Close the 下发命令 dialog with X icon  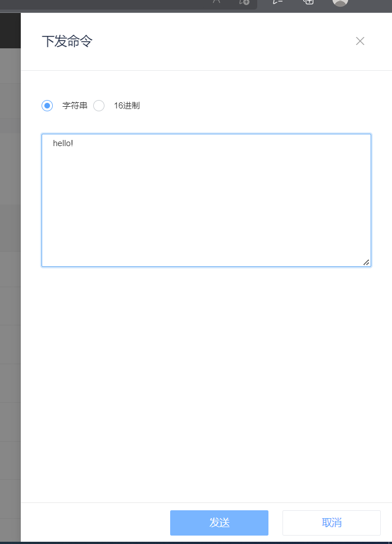tap(360, 41)
